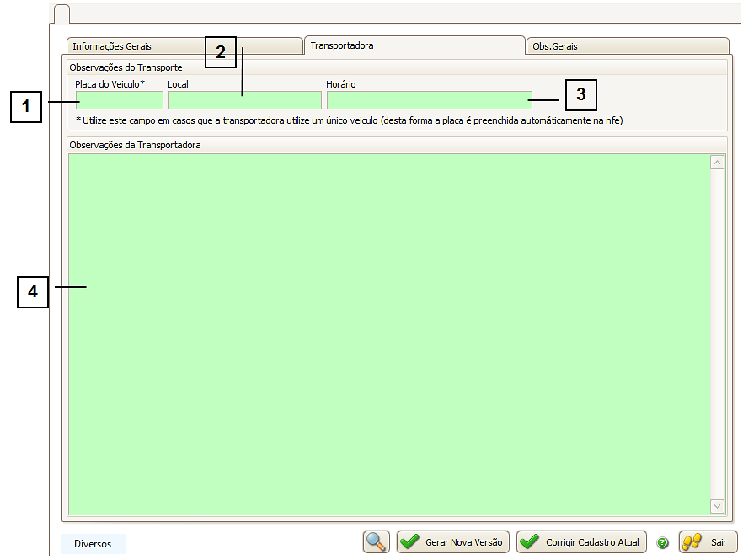The width and height of the screenshot is (743, 560).
Task: Focus the Placa do Veiculo input field
Action: click(119, 100)
